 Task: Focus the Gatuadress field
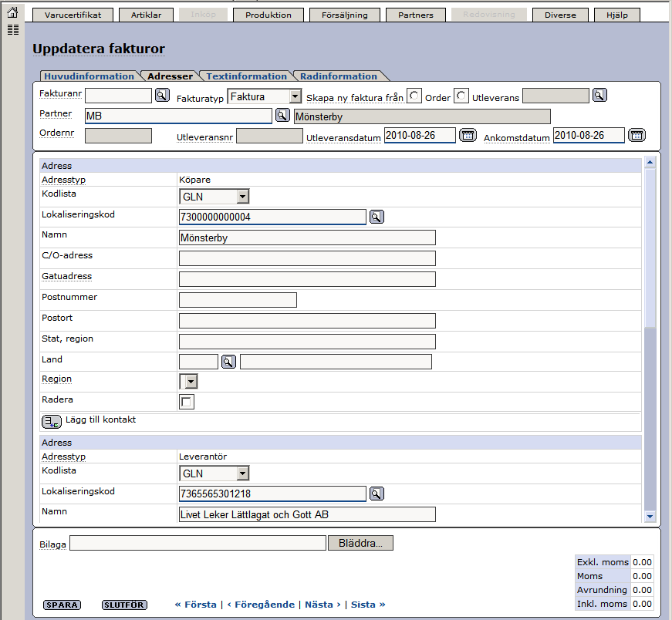click(x=307, y=279)
